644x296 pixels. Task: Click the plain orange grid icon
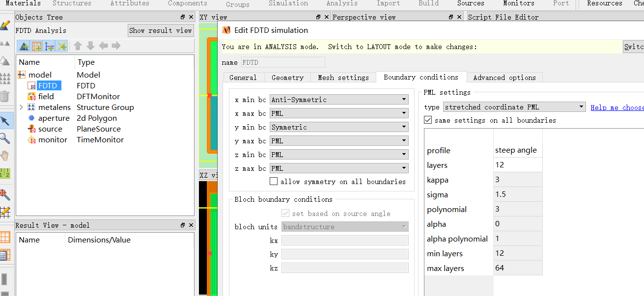pos(5,237)
